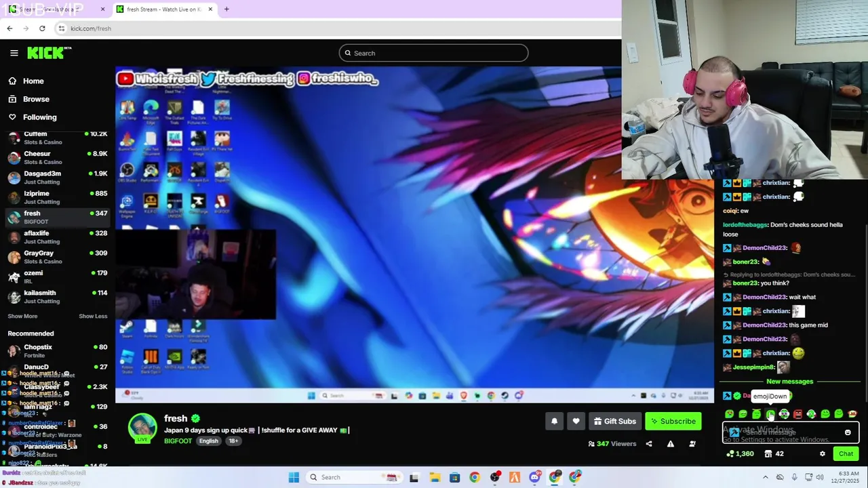The height and width of the screenshot is (488, 868).
Task: Open kailasmith channel in sidebar
Action: pyautogui.click(x=57, y=296)
